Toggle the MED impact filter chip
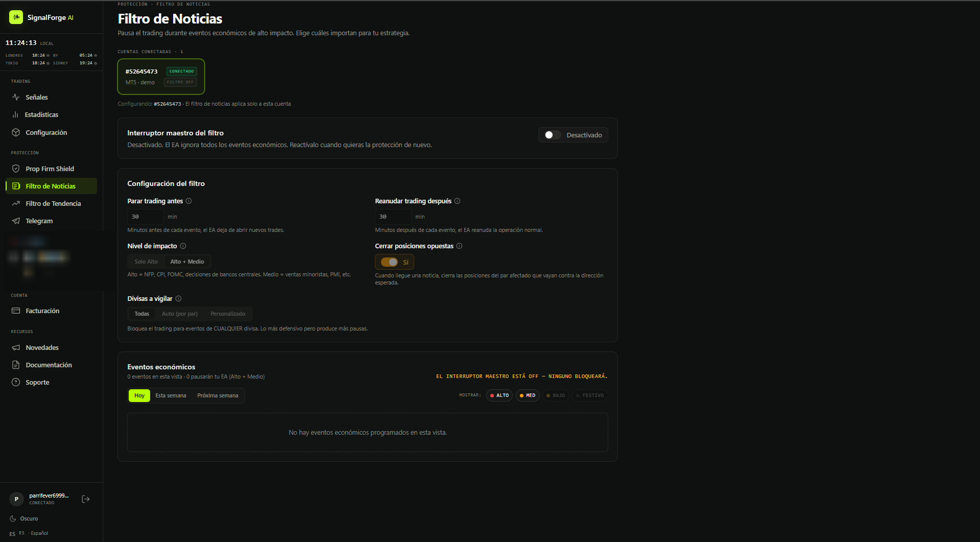The width and height of the screenshot is (980, 542). tap(528, 395)
